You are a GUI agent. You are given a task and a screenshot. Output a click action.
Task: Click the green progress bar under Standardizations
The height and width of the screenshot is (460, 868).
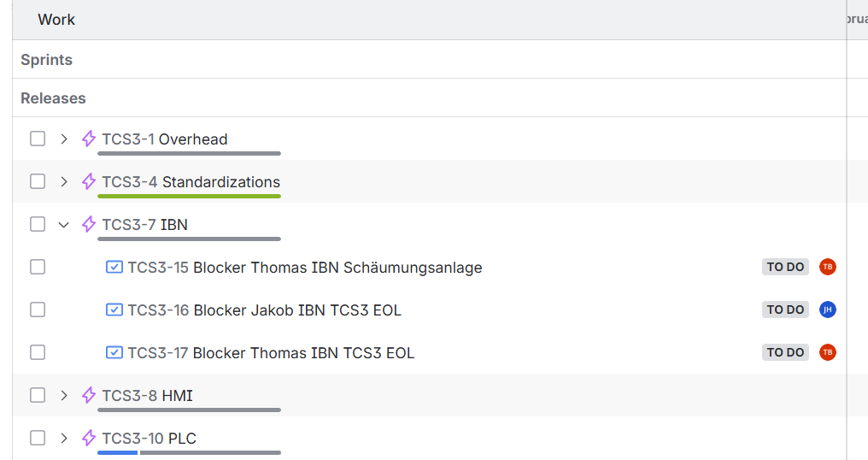tap(189, 196)
